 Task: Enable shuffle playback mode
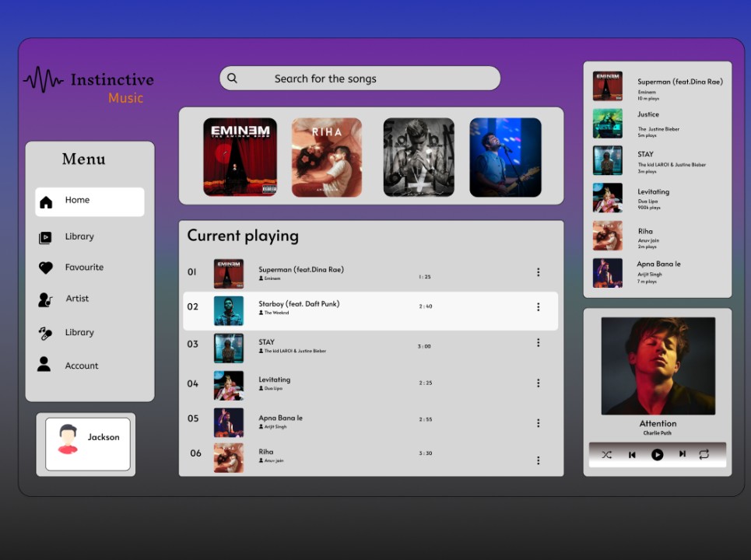coord(606,454)
